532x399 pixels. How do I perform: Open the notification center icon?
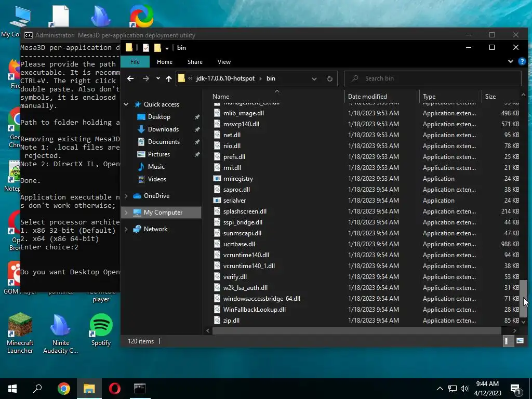click(516, 389)
